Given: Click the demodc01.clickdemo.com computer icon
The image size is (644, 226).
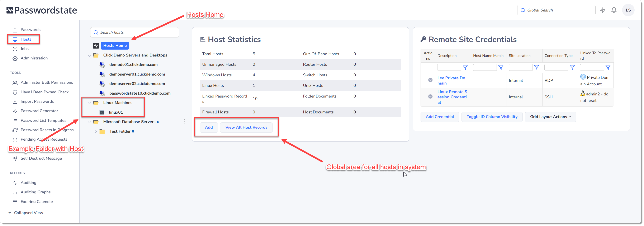Looking at the screenshot, I should [102, 65].
